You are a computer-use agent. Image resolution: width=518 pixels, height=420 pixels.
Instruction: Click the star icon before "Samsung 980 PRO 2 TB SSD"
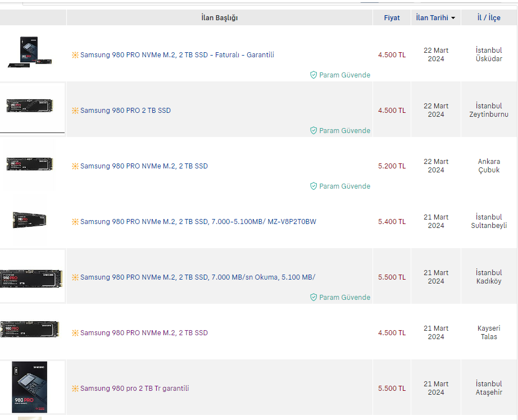click(x=75, y=111)
